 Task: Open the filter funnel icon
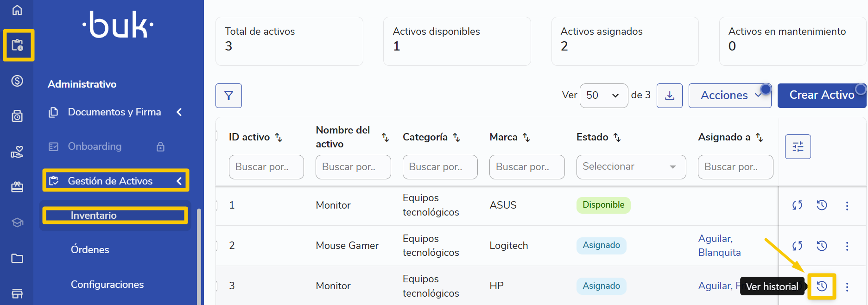pos(228,95)
